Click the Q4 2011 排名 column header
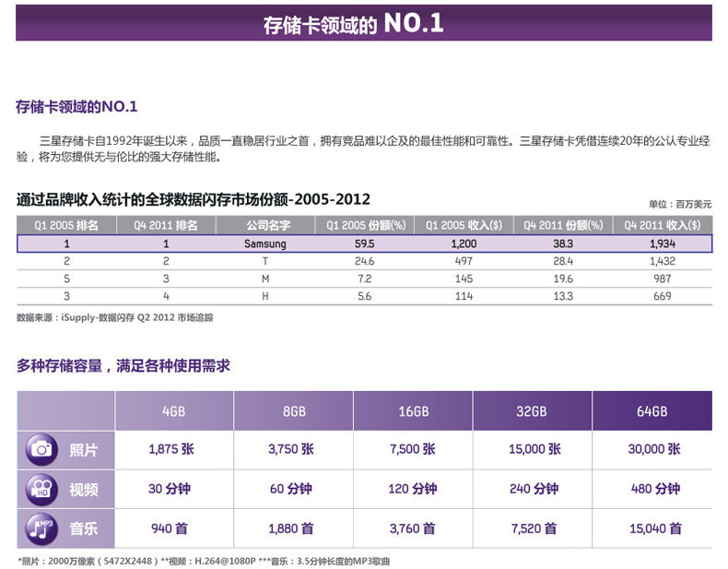The height and width of the screenshot is (569, 728). (x=166, y=225)
